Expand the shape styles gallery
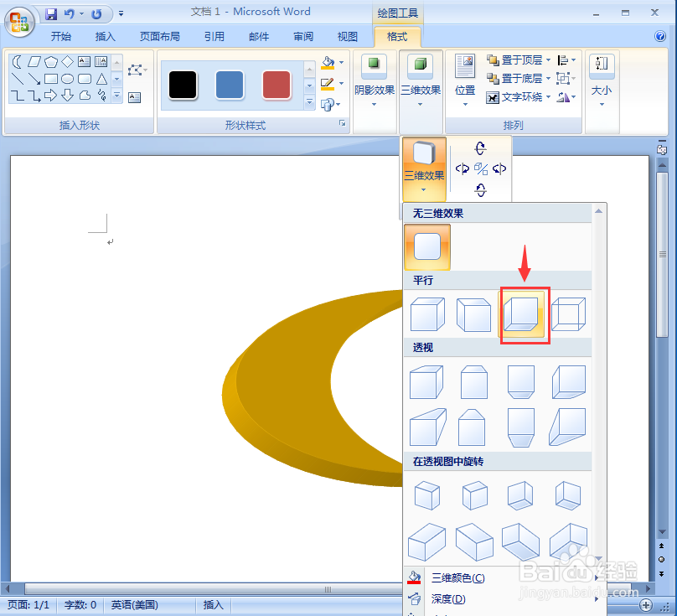Image resolution: width=677 pixels, height=616 pixels. [309, 102]
